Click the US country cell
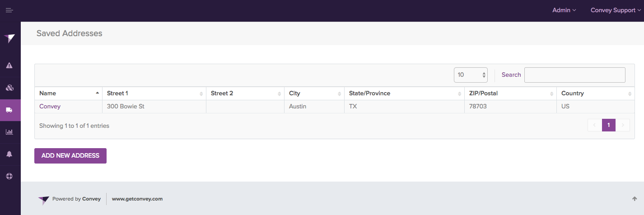The image size is (644, 215). coord(596,107)
